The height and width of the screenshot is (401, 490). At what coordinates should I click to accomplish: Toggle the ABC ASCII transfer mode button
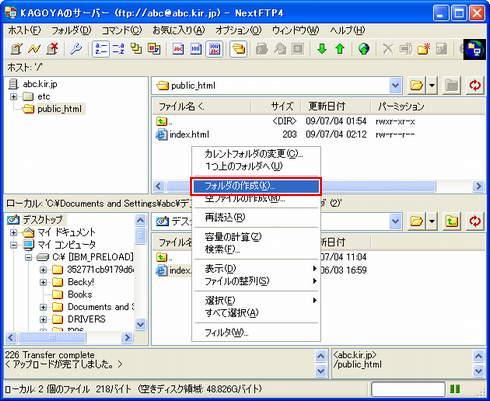pyautogui.click(x=178, y=49)
